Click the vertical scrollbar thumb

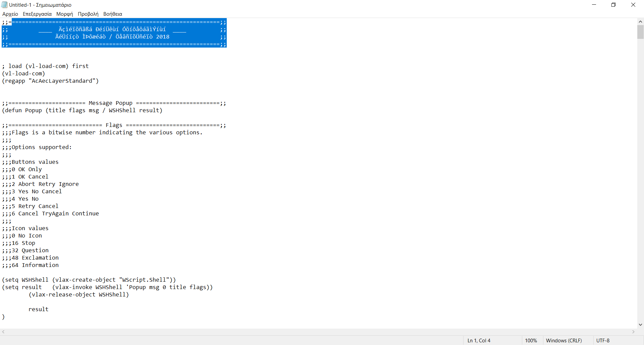[x=640, y=32]
